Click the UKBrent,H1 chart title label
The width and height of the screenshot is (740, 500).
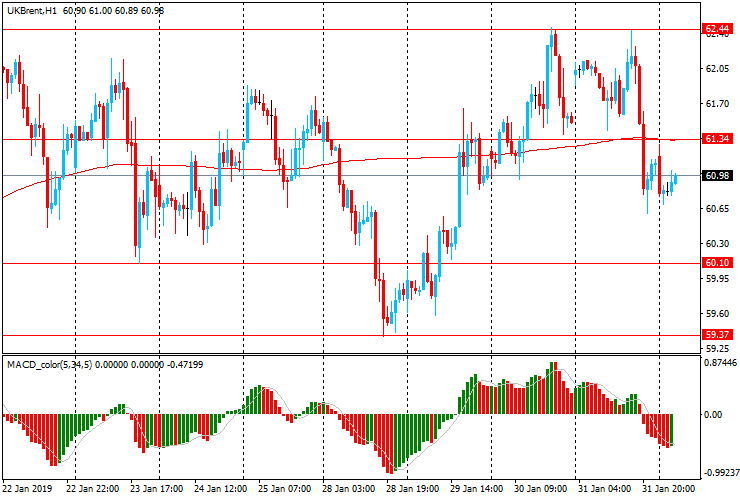(x=29, y=10)
